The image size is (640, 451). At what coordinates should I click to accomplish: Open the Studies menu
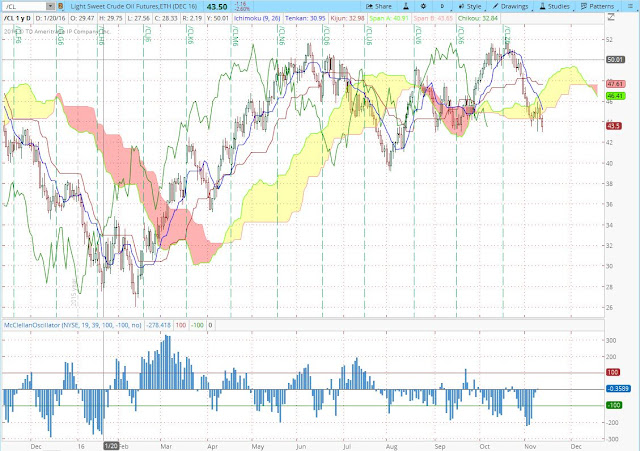coord(555,7)
